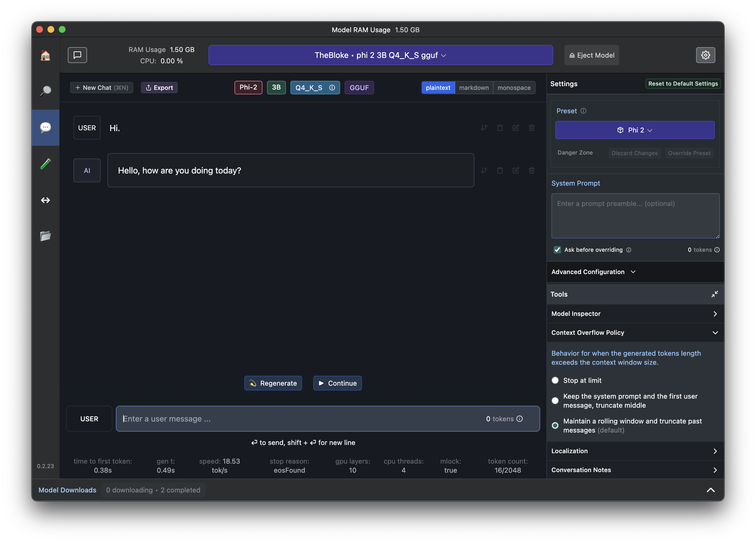Click the Regenerate button
Image resolution: width=756 pixels, height=543 pixels.
click(273, 383)
